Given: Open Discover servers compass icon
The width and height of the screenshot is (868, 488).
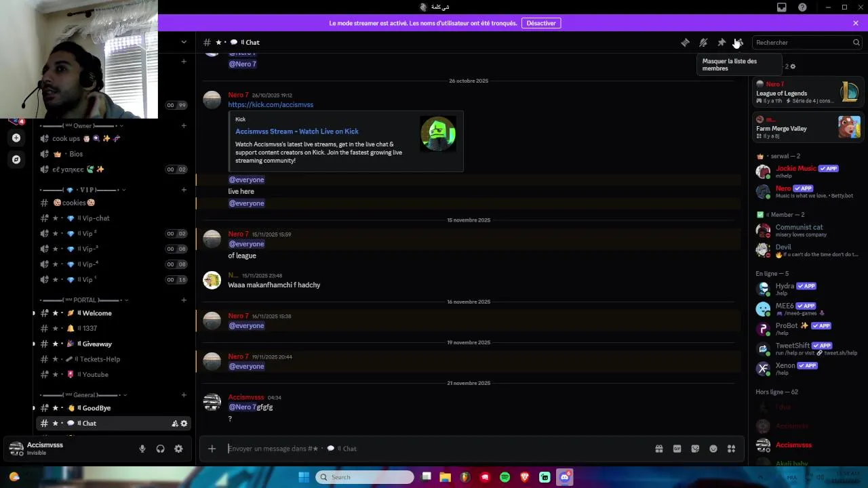Looking at the screenshot, I should click(x=16, y=160).
